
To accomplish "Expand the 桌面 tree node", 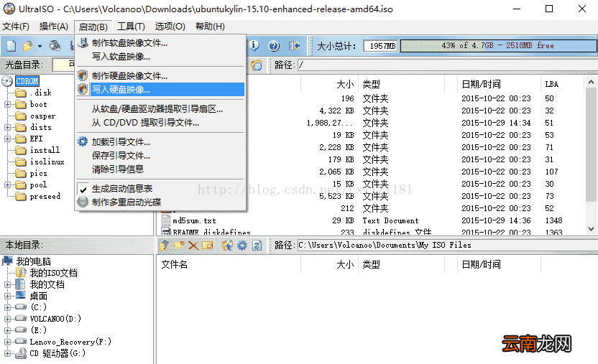I will pyautogui.click(x=7, y=296).
